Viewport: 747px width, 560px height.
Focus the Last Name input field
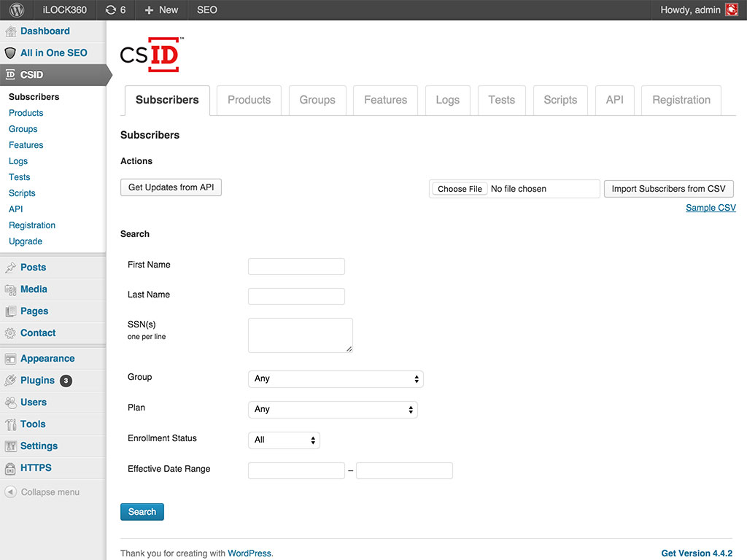[x=296, y=296]
